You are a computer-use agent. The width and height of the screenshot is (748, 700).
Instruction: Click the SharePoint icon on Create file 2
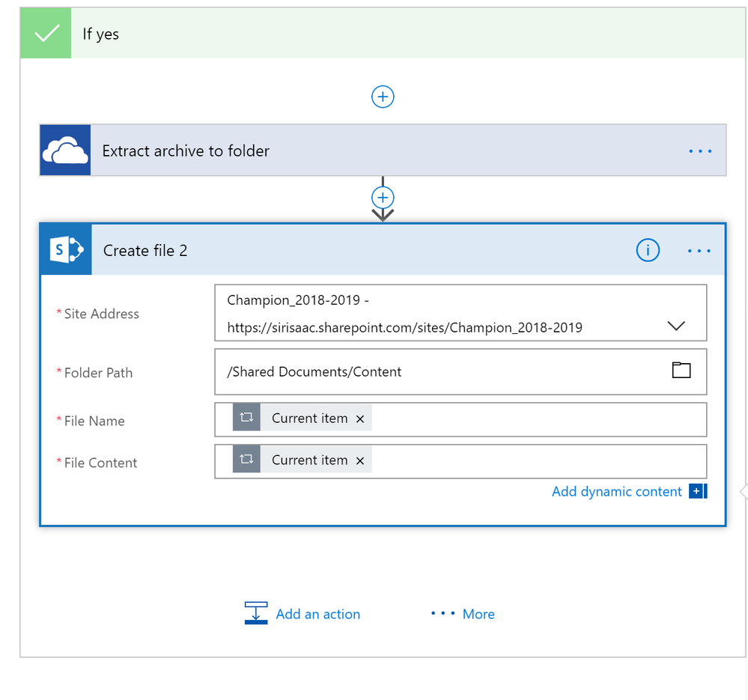67,250
